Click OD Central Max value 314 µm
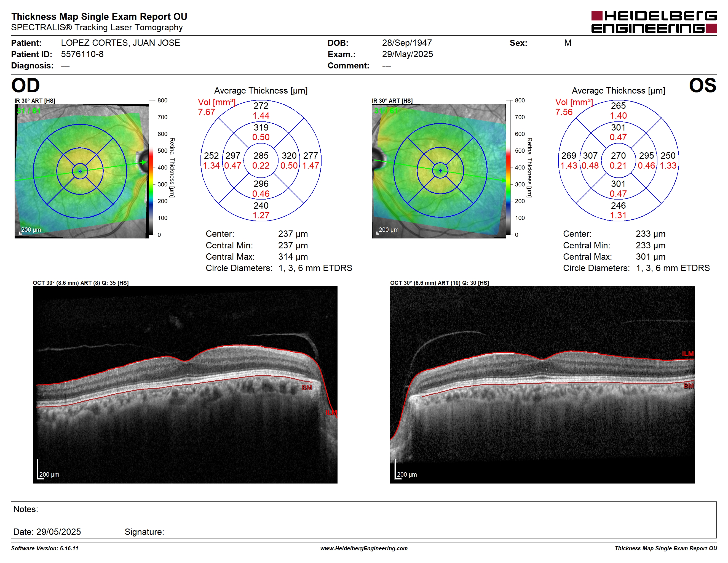 pos(293,257)
